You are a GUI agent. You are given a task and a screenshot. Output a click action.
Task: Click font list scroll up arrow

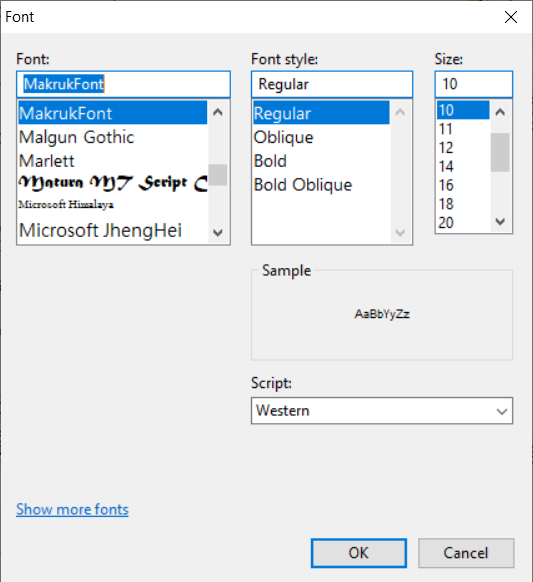pos(218,112)
